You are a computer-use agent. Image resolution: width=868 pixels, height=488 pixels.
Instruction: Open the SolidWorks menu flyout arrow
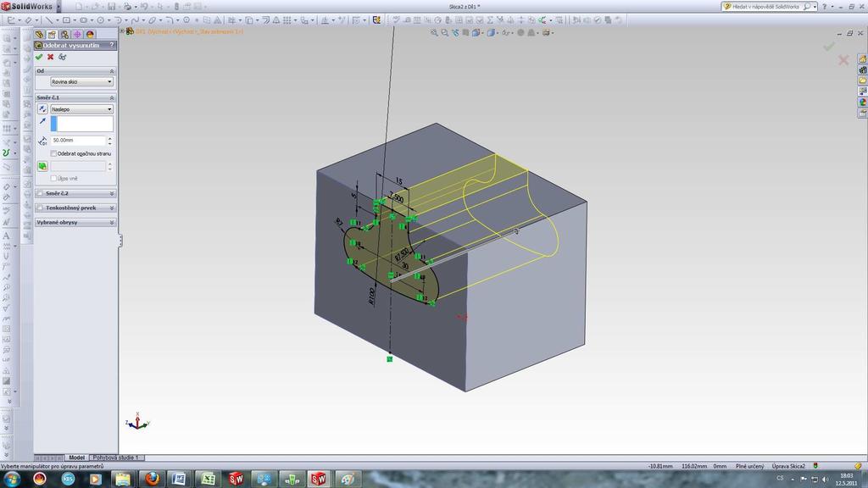click(58, 7)
